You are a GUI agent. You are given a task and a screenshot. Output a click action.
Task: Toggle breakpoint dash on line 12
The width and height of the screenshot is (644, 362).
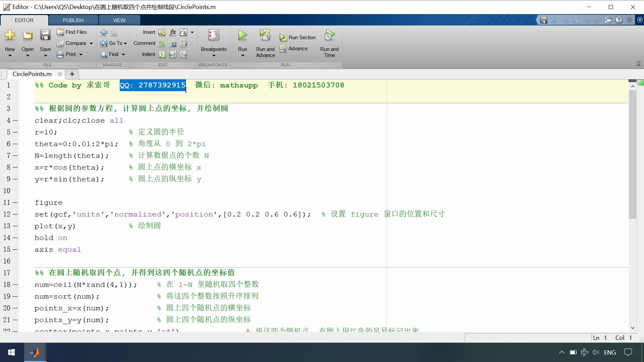click(15, 215)
